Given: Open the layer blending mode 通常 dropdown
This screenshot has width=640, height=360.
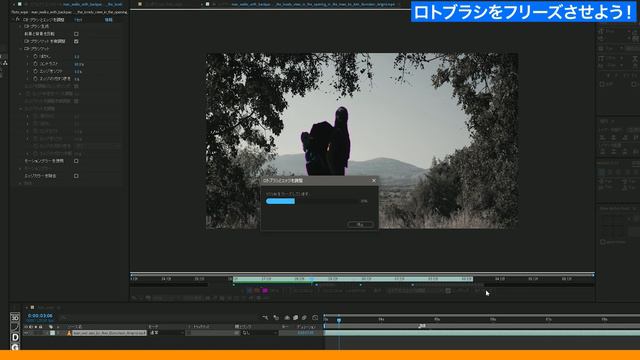Looking at the screenshot, I should pos(166,333).
